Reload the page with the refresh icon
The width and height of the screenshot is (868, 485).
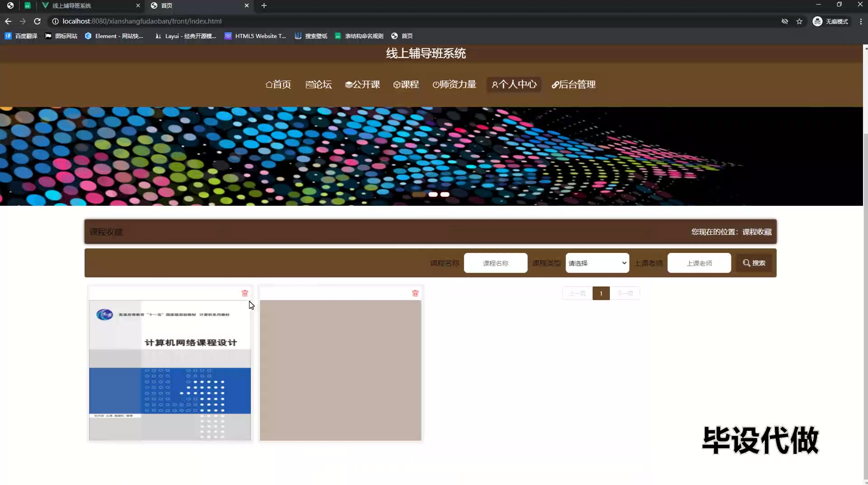pos(38,21)
